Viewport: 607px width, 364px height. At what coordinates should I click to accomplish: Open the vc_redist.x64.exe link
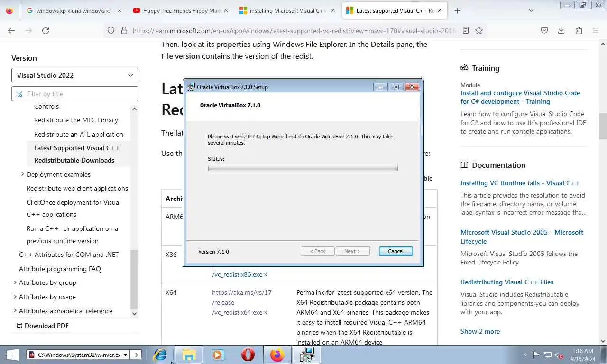241,302
